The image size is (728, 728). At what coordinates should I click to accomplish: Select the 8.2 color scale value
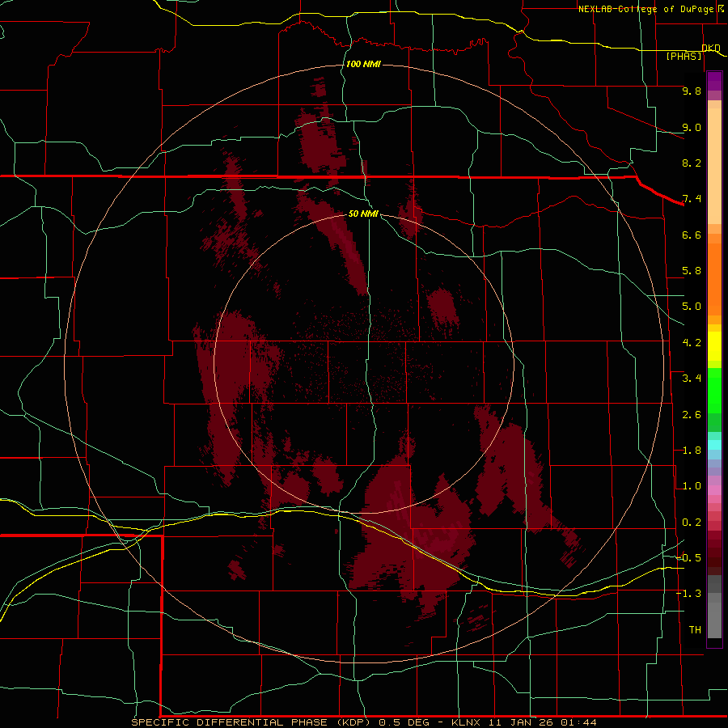tap(692, 163)
